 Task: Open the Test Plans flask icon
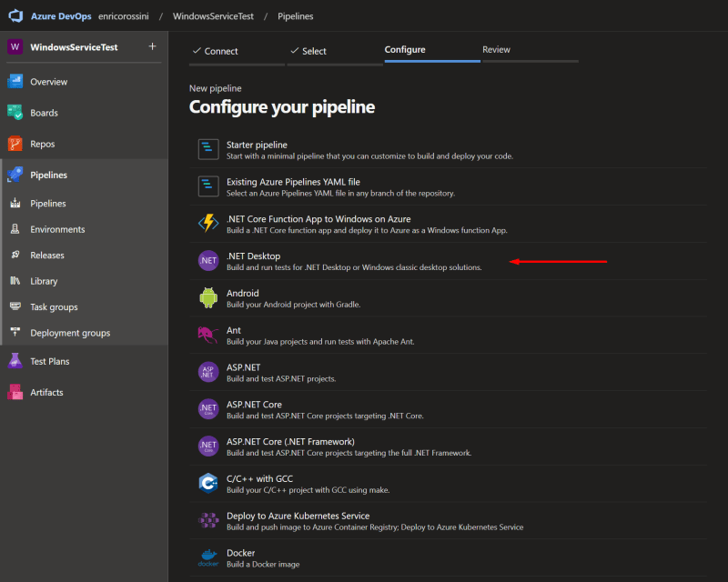point(15,361)
